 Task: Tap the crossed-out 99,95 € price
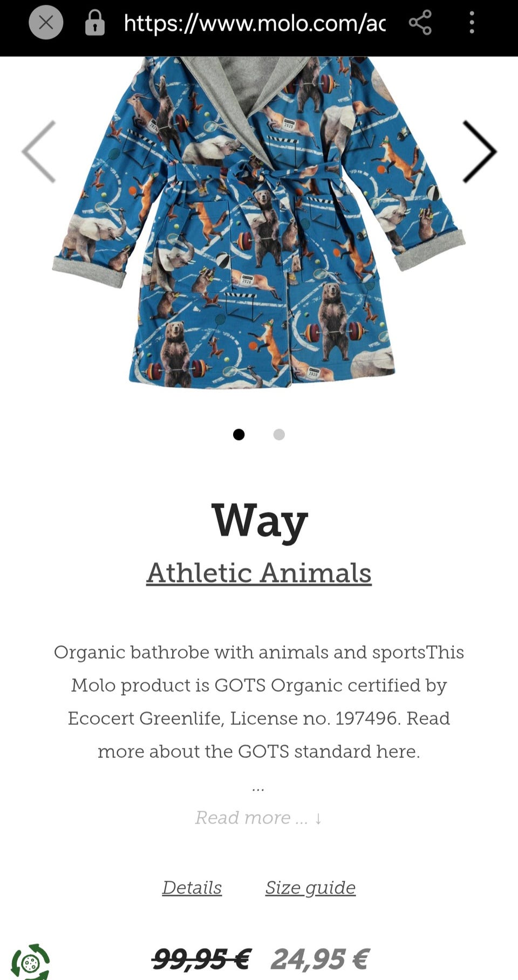click(201, 959)
